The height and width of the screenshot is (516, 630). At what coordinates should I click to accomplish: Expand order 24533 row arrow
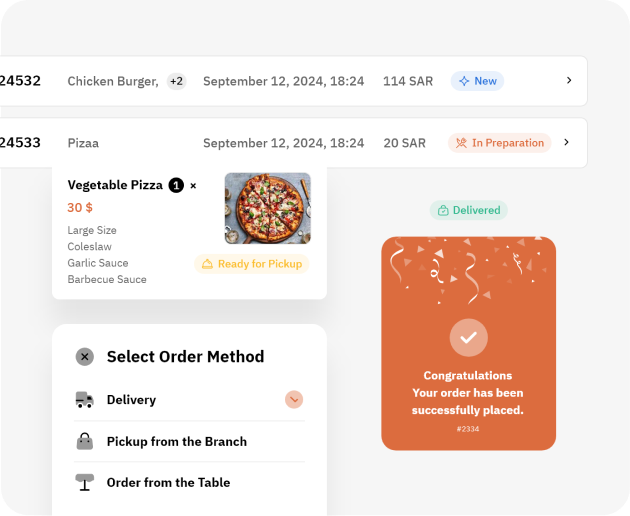pos(566,143)
